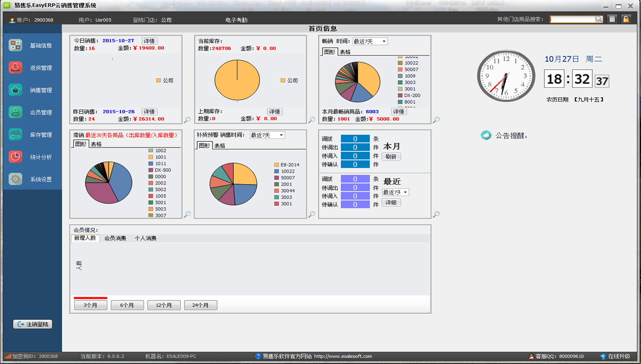641x364 pixels.
Task: Open the 进货管理 sidebar icon
Action: click(x=16, y=68)
